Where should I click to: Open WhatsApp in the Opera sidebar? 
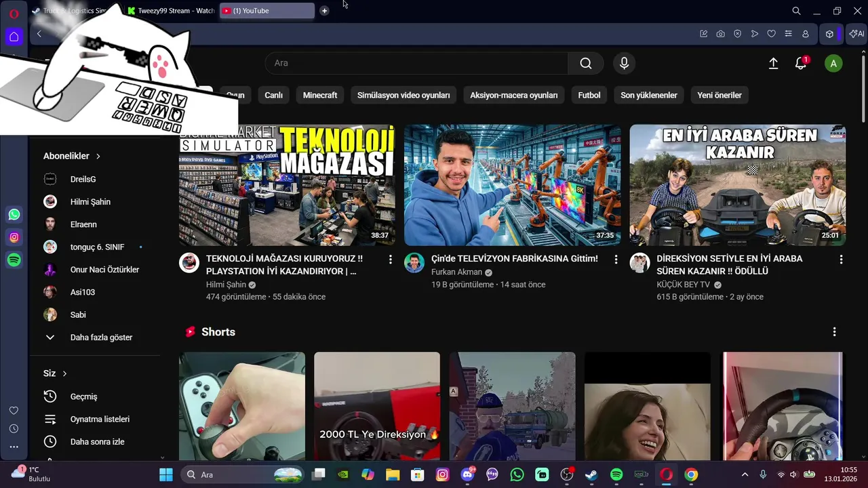[x=14, y=215]
